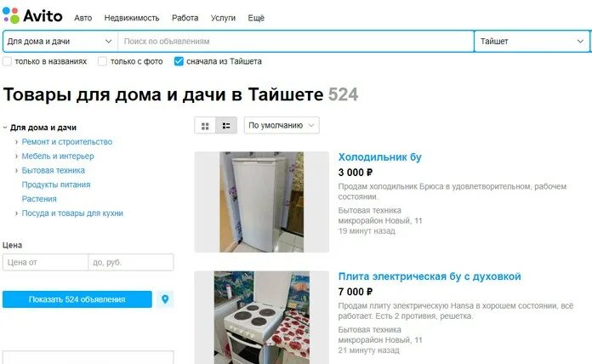Viewport: 592px width, 364px height.
Task: Focus the Поиск по объявлениям search field
Action: [296, 42]
